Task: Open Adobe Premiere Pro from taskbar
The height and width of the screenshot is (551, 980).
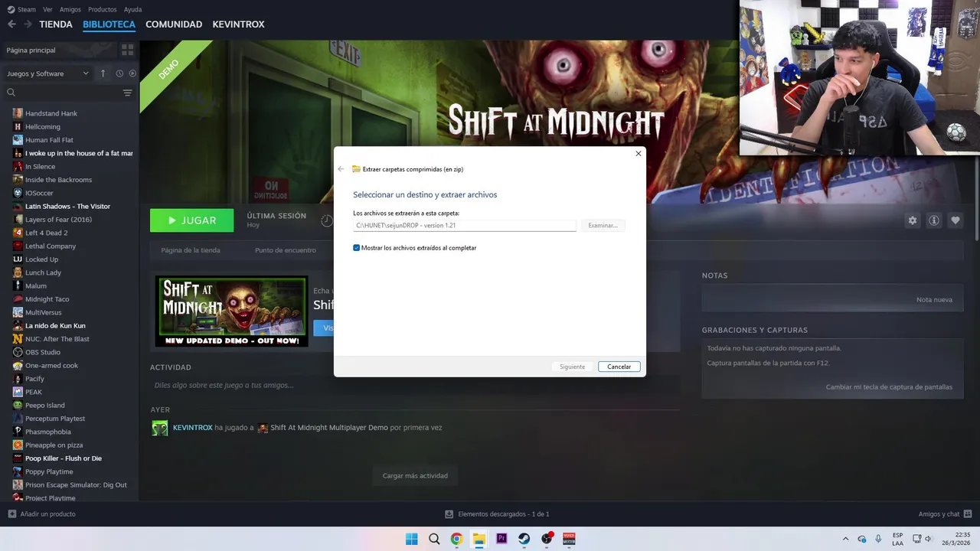Action: 501,539
